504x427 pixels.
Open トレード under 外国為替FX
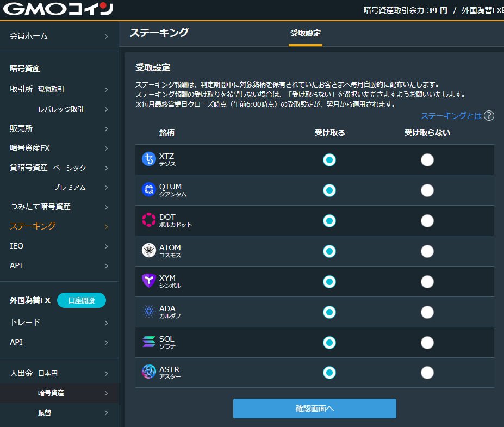pyautogui.click(x=59, y=322)
